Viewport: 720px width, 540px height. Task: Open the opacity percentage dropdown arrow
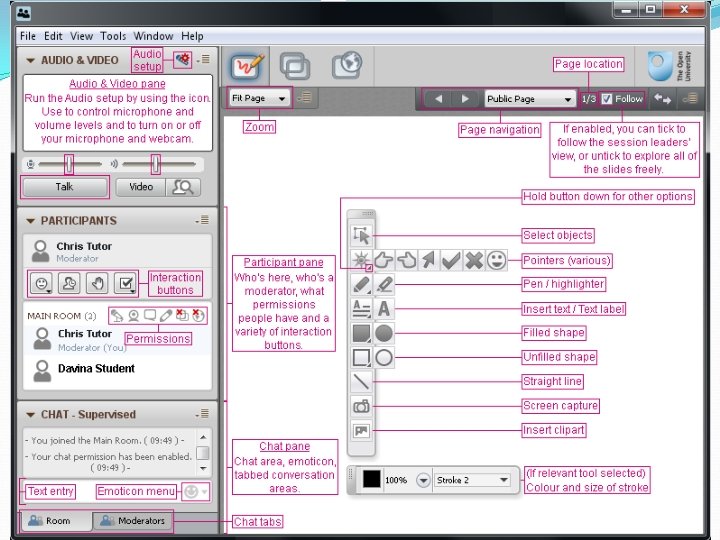[x=423, y=480]
